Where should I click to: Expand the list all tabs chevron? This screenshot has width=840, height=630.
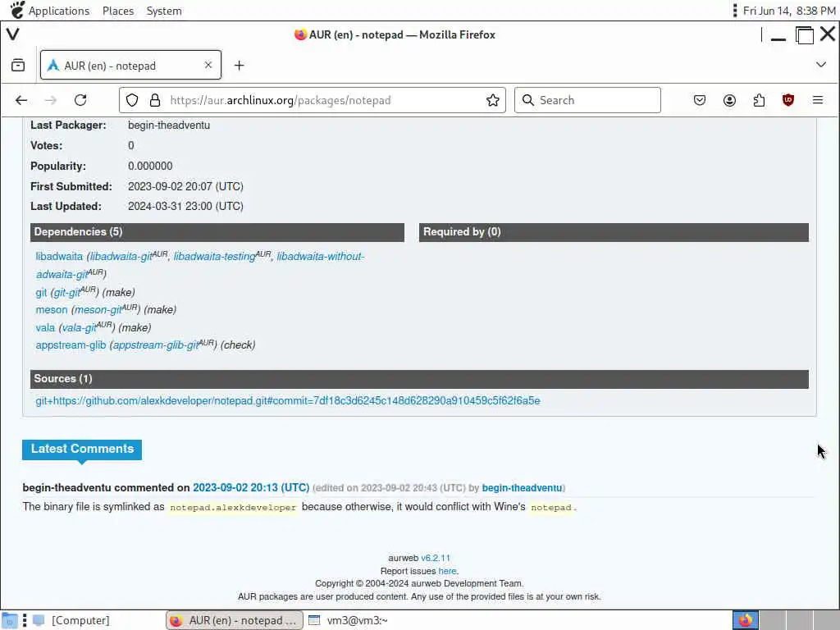(x=820, y=65)
